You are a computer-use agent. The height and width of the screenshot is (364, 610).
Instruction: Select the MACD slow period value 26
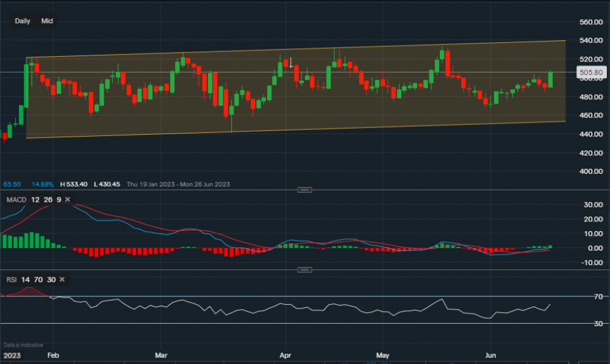point(46,200)
